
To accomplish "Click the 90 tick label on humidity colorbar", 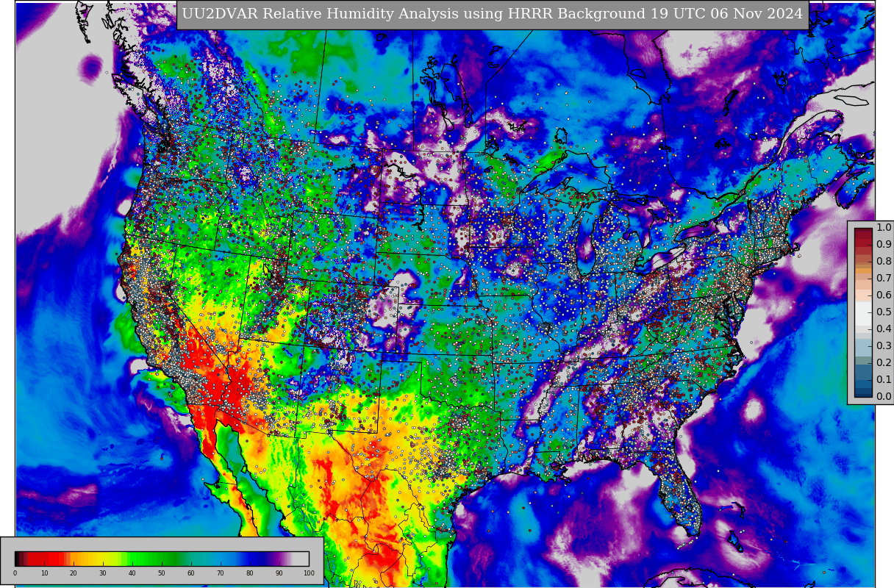I will [x=279, y=573].
